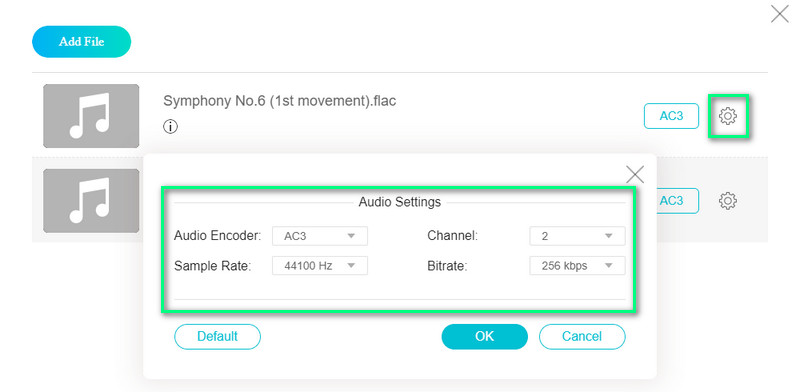Open settings gear for the second file
This screenshot has width=800, height=392.
pos(728,201)
